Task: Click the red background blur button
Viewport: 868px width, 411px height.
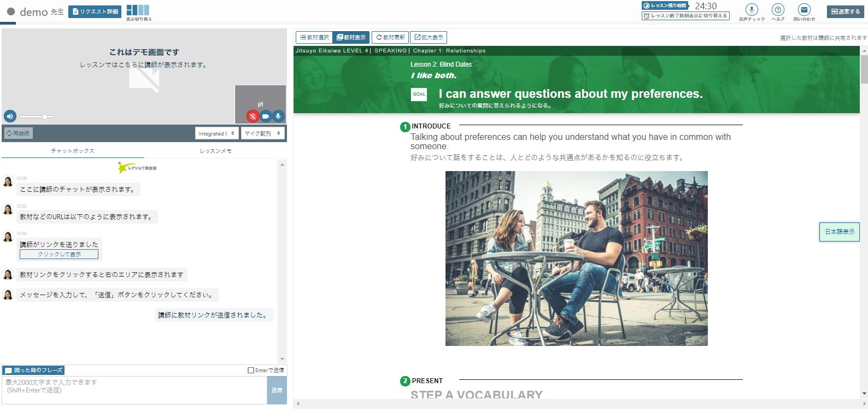Action: tap(253, 116)
